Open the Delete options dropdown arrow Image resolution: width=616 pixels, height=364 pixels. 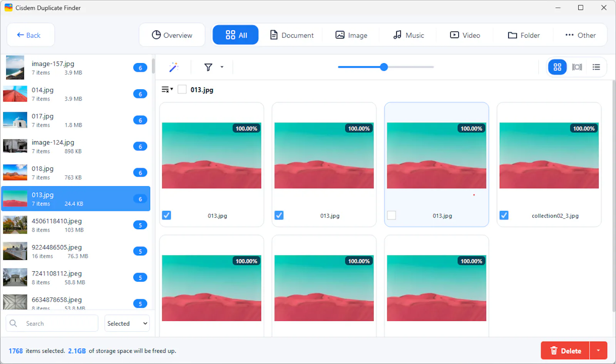click(x=598, y=351)
